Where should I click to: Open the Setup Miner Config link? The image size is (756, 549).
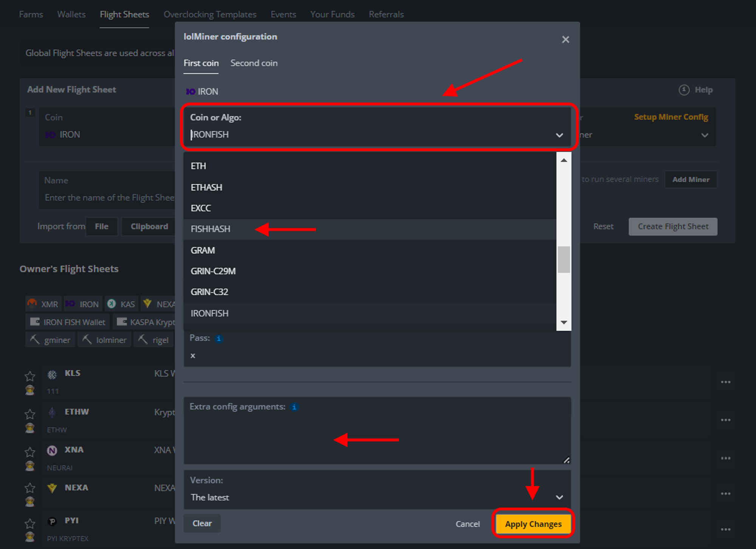(x=671, y=117)
